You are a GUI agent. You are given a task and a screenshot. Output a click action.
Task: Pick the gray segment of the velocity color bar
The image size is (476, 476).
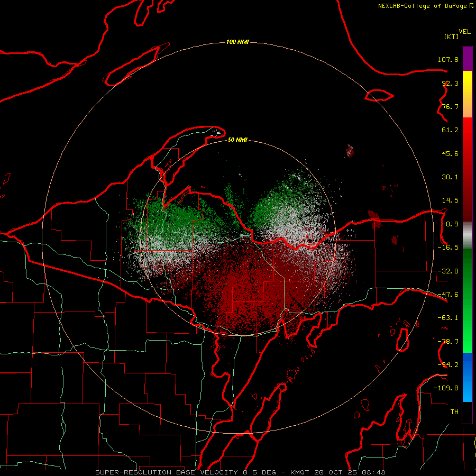pos(467,235)
